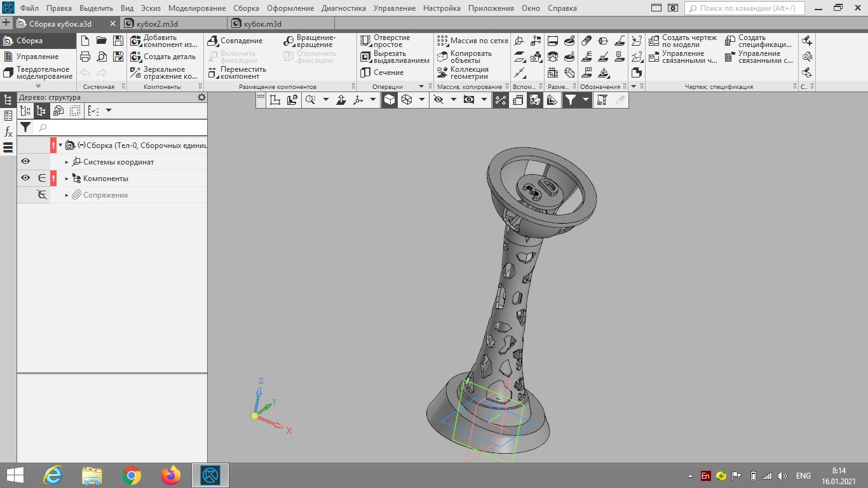Select Вырезать выдавливанием operation
The height and width of the screenshot is (488, 868).
tap(389, 57)
